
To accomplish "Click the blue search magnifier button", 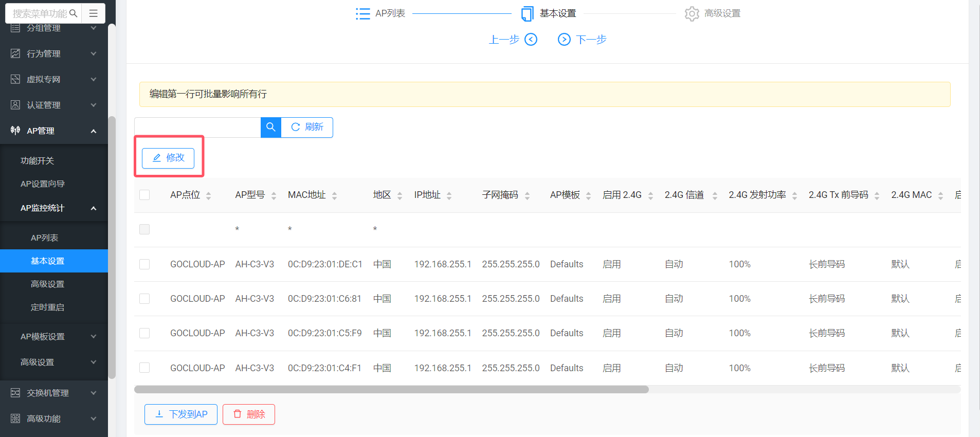I will (x=271, y=128).
